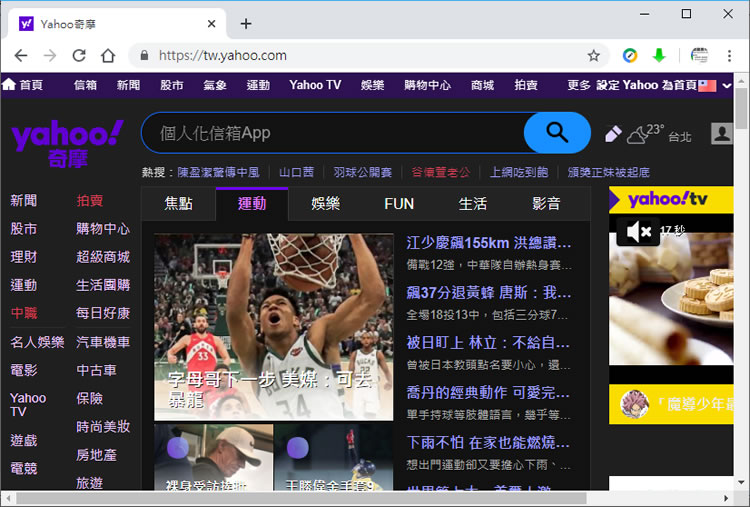Open the thumbnail of man in white cap
Image resolution: width=750 pixels, height=507 pixels.
coord(213,457)
